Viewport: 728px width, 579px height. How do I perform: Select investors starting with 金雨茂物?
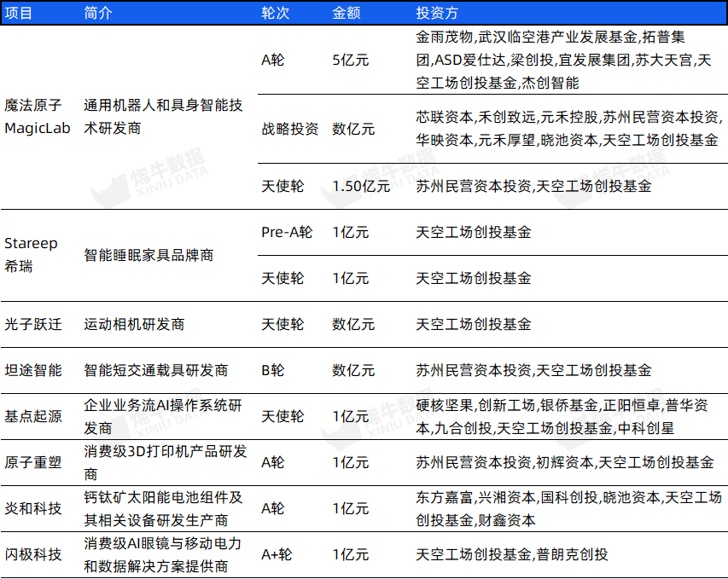coord(563,60)
